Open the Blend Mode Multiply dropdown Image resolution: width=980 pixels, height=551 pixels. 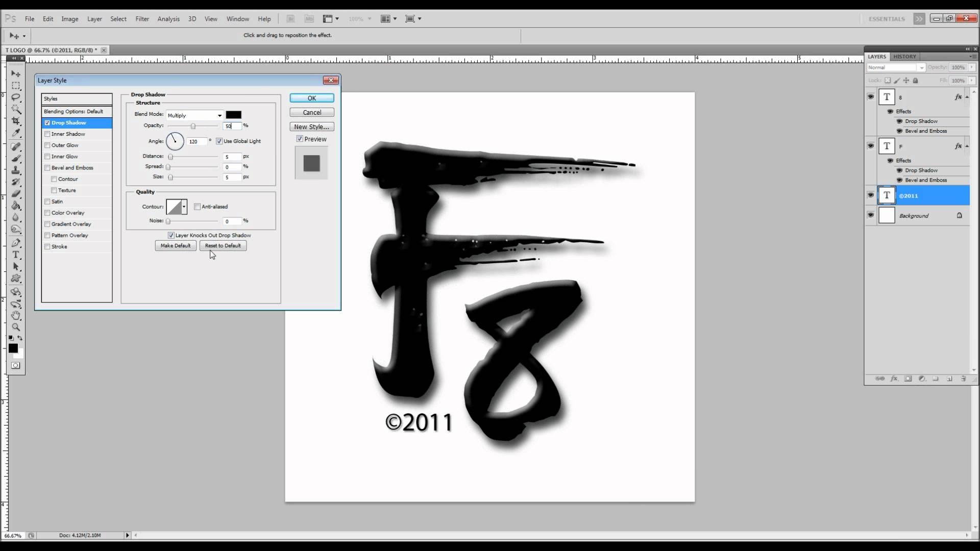pos(195,115)
